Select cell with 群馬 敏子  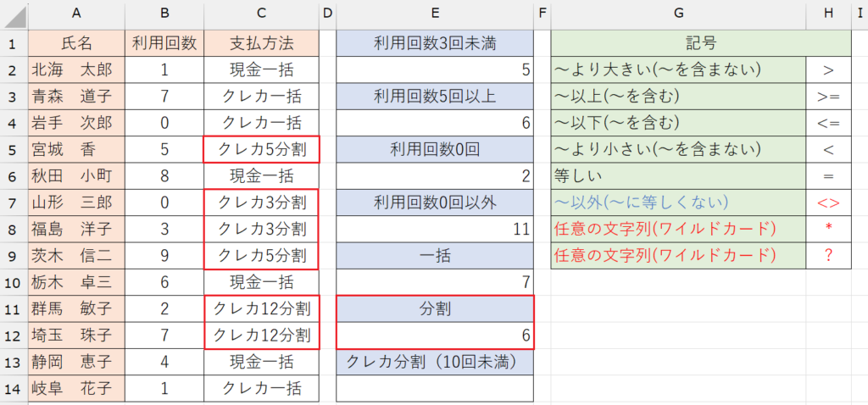(x=77, y=308)
